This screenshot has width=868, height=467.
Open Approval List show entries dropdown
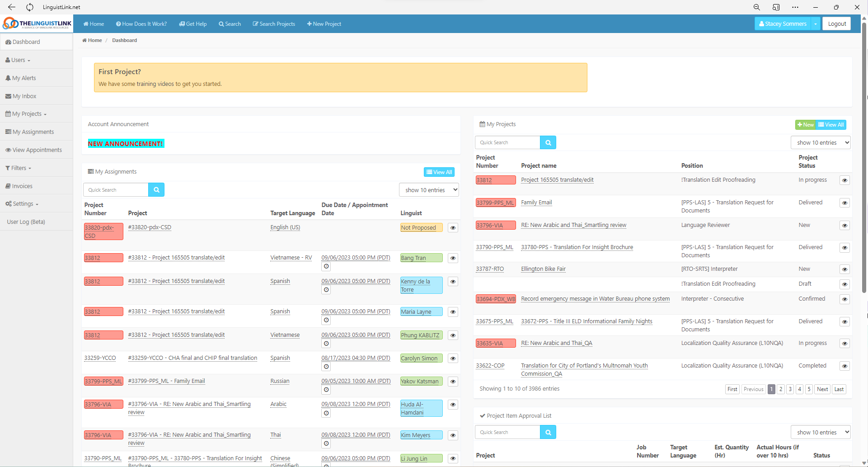click(821, 432)
